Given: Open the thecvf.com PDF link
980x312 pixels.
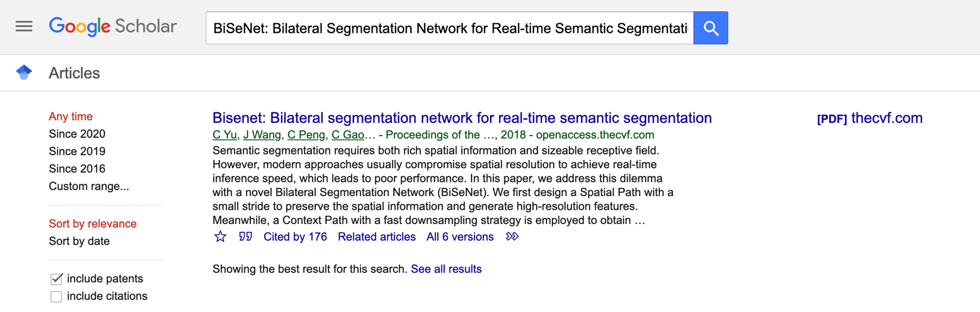Looking at the screenshot, I should pyautogui.click(x=870, y=118).
